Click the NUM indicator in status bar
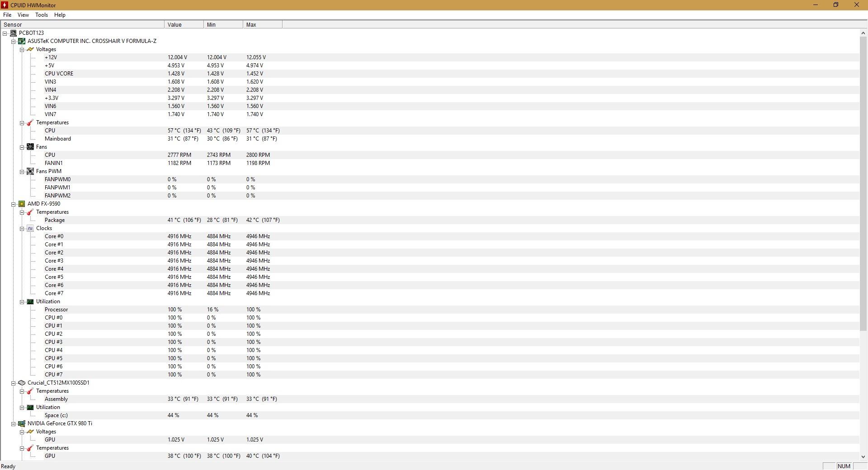Screen dimensions: 868x470 coord(844,466)
